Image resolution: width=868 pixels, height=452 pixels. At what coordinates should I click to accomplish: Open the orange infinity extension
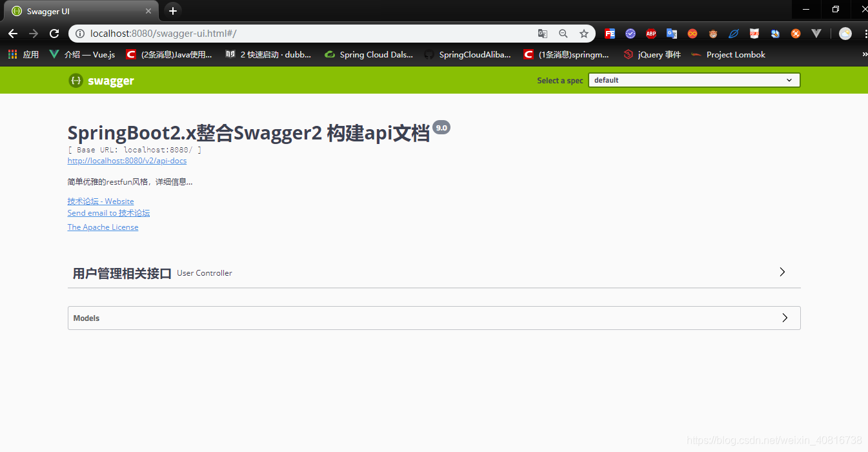click(x=692, y=34)
